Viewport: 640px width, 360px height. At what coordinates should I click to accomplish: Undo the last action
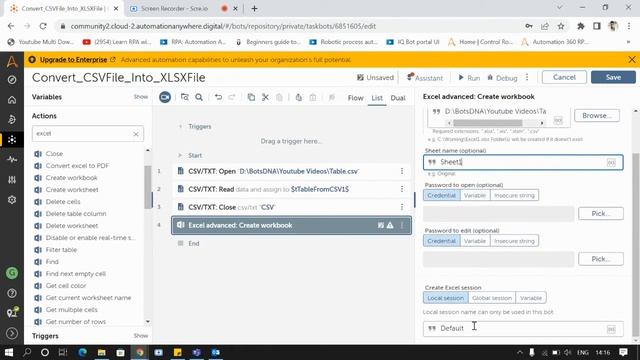coord(218,97)
